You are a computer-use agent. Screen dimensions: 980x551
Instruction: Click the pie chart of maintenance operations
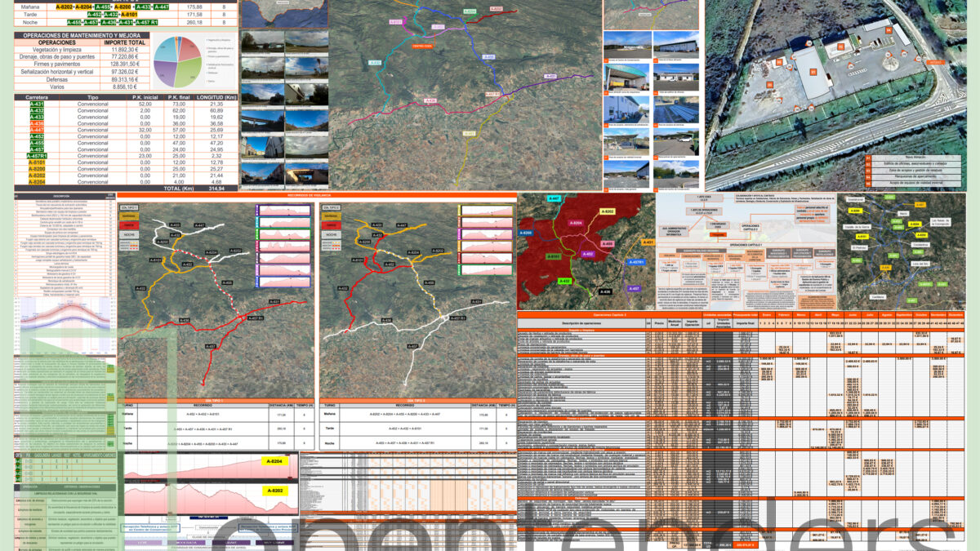177,60
